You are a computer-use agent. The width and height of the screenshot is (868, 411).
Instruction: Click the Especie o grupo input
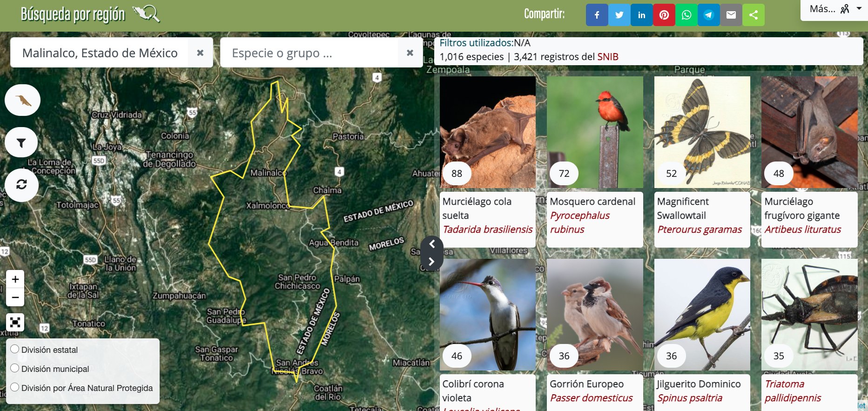[x=309, y=53]
